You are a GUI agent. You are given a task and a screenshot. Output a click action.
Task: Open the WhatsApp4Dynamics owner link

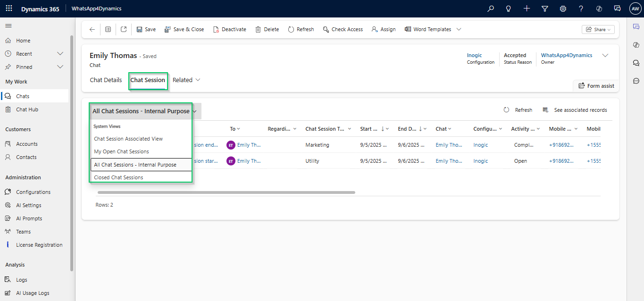coord(566,55)
